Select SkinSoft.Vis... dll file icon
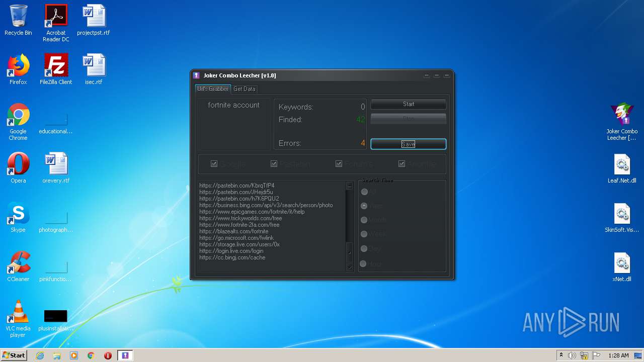The image size is (644, 362). pos(622,217)
